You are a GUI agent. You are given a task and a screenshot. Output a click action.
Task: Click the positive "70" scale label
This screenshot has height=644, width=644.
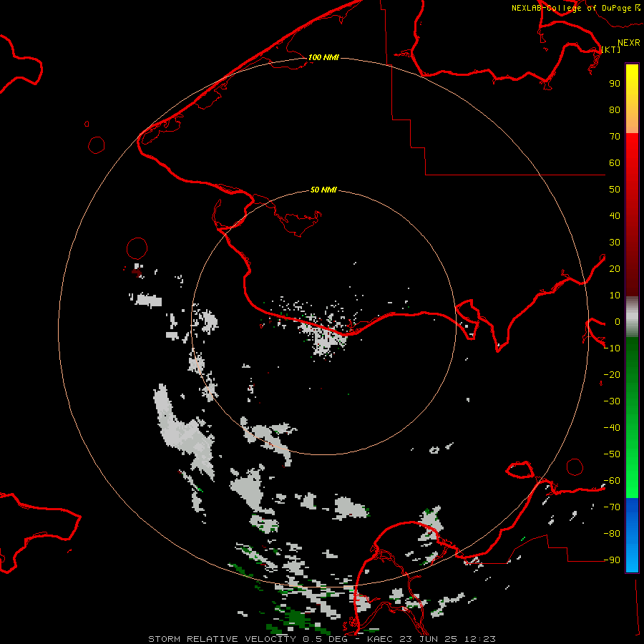pos(615,137)
